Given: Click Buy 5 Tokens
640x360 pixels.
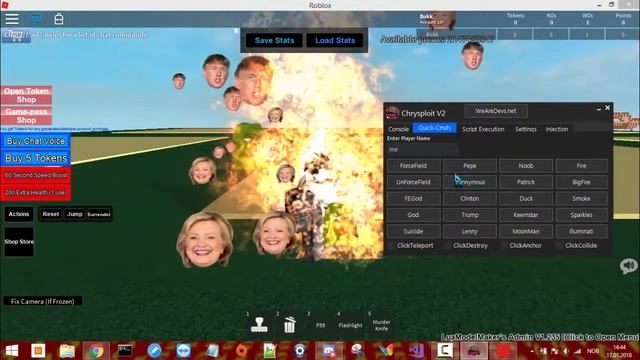Looking at the screenshot, I should pyautogui.click(x=36, y=158).
